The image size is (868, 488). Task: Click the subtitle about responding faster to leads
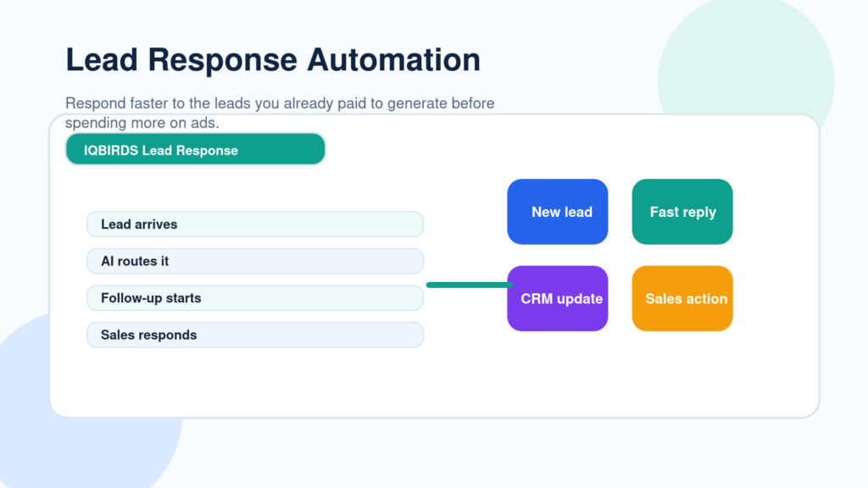280,113
